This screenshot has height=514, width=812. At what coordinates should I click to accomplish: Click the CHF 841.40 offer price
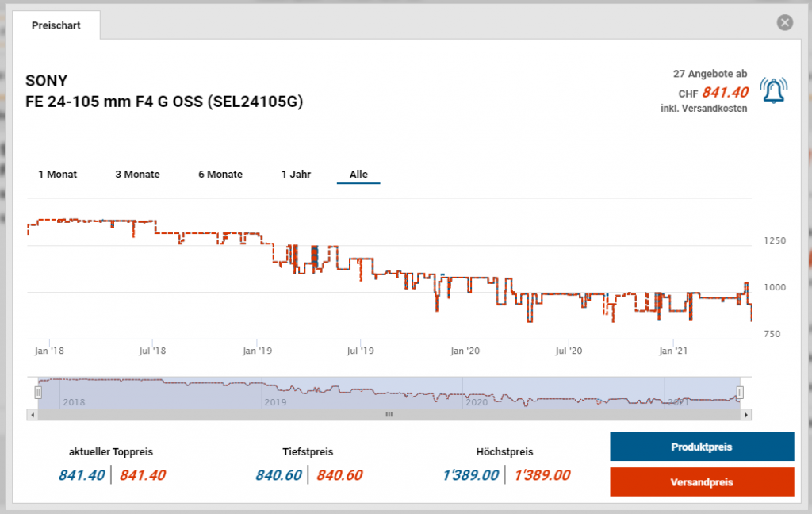[x=723, y=92]
